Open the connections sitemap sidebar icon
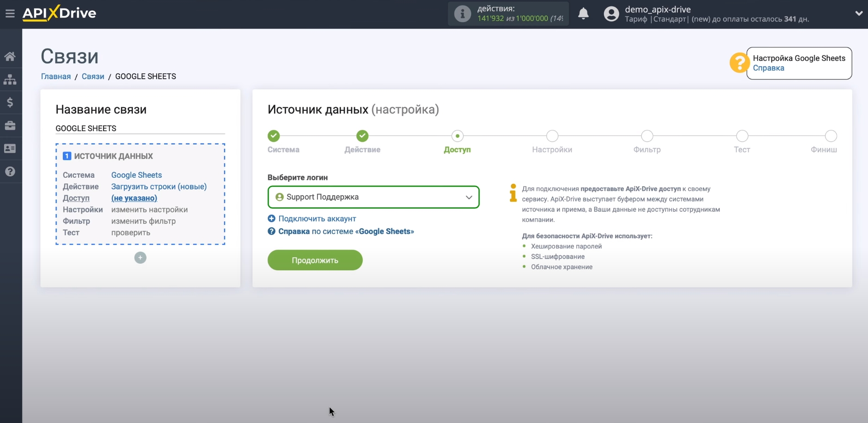 coord(10,79)
